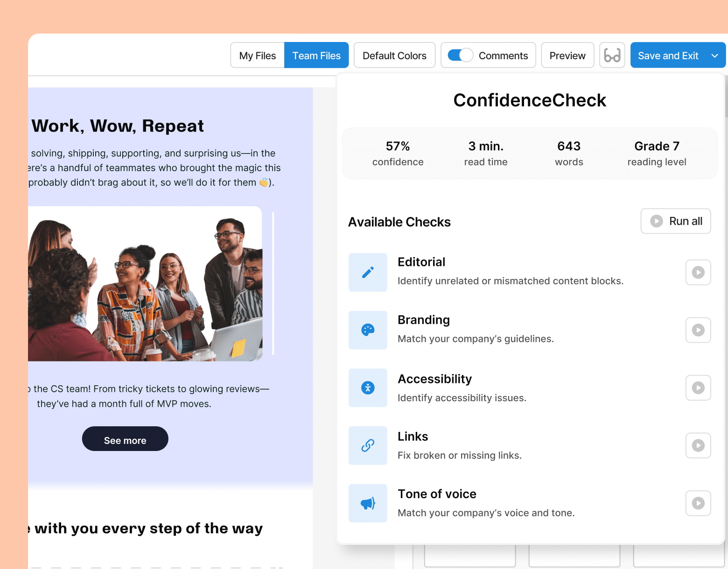Run the Accessibility check
This screenshot has width=728, height=569.
pyautogui.click(x=698, y=388)
